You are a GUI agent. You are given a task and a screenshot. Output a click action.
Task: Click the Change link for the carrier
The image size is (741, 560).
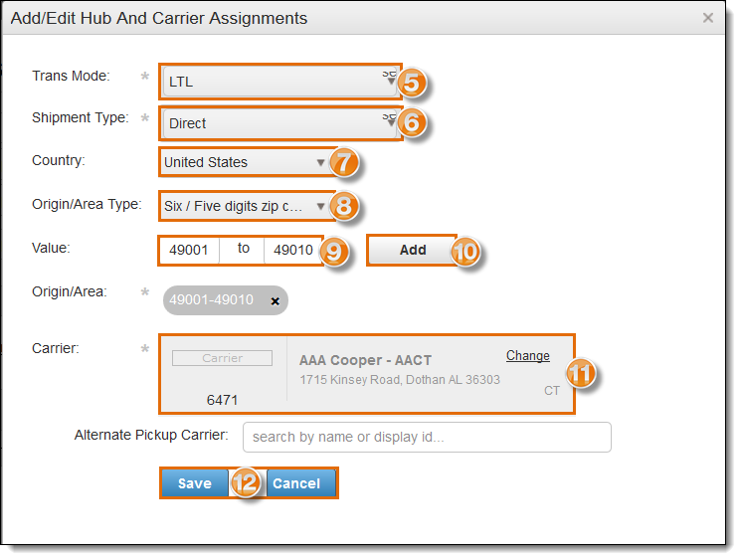tap(527, 356)
